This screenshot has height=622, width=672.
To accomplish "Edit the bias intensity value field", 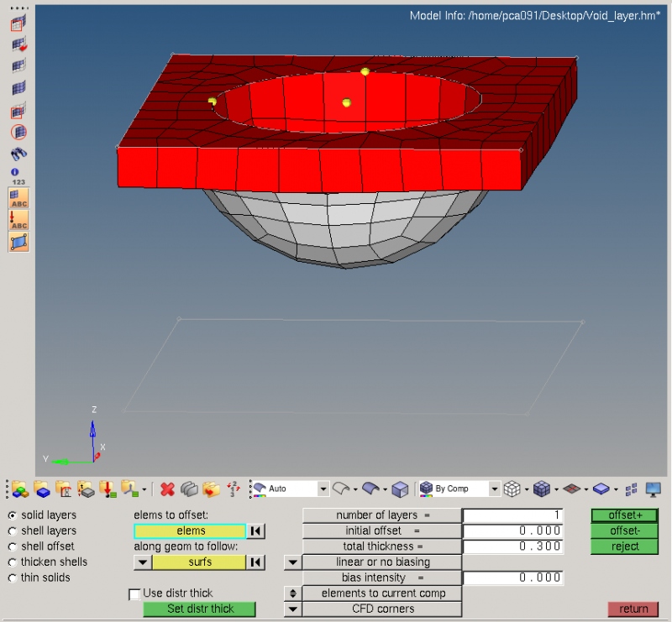I will [x=513, y=578].
